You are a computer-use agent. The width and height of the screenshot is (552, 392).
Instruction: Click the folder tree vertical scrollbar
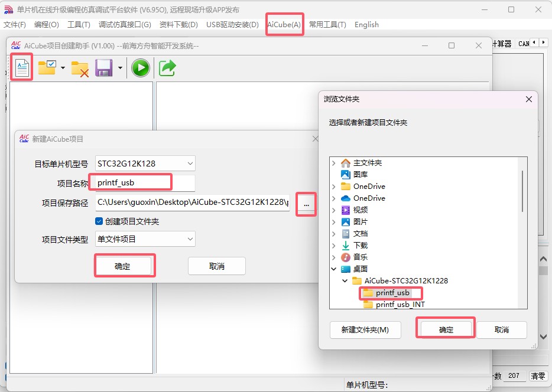[522, 192]
